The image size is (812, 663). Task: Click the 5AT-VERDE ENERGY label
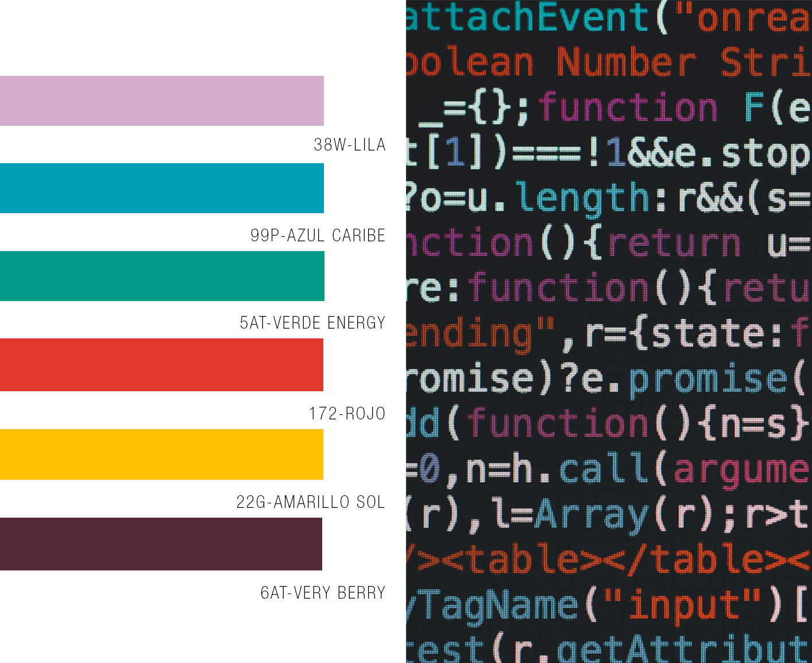coord(312,323)
